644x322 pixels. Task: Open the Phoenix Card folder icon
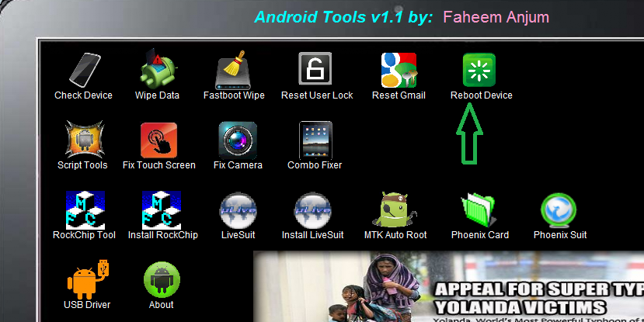point(479,210)
